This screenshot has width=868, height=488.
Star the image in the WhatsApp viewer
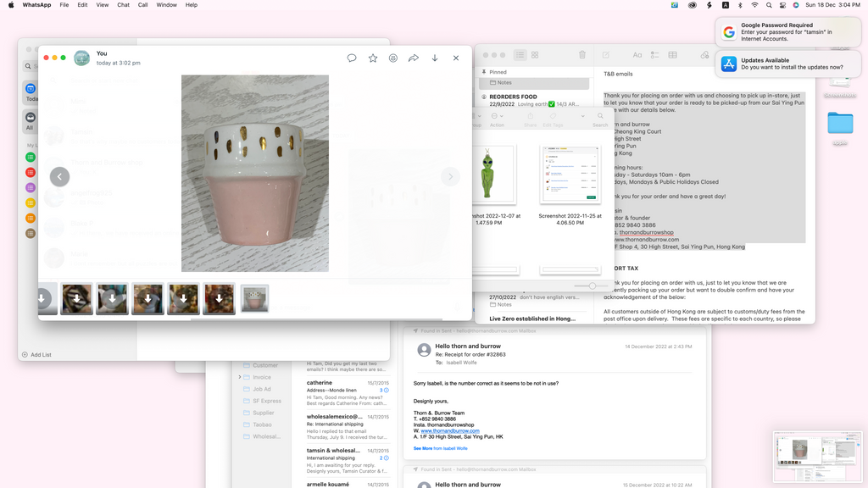(373, 58)
